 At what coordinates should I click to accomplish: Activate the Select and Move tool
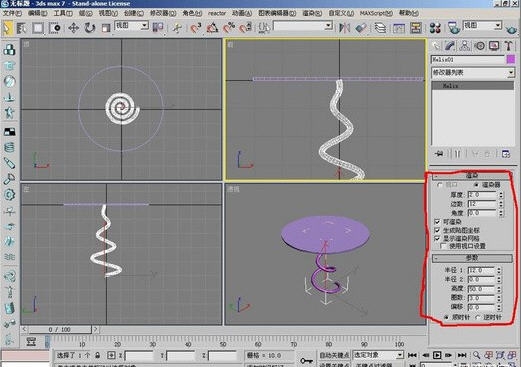[x=73, y=28]
